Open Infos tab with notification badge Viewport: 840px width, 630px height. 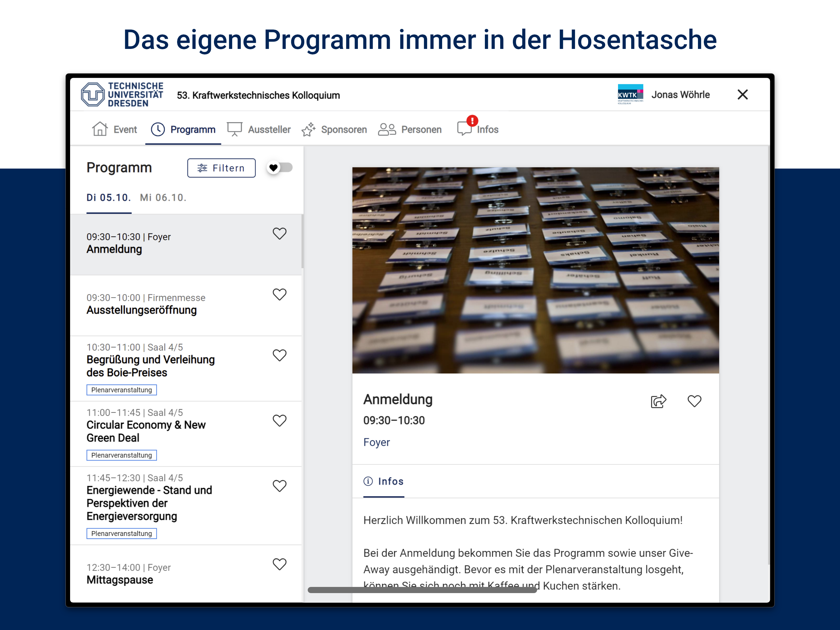[x=478, y=129]
